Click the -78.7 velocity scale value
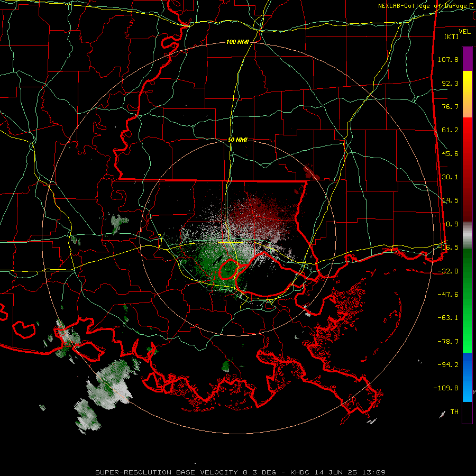The image size is (476, 476). [448, 342]
